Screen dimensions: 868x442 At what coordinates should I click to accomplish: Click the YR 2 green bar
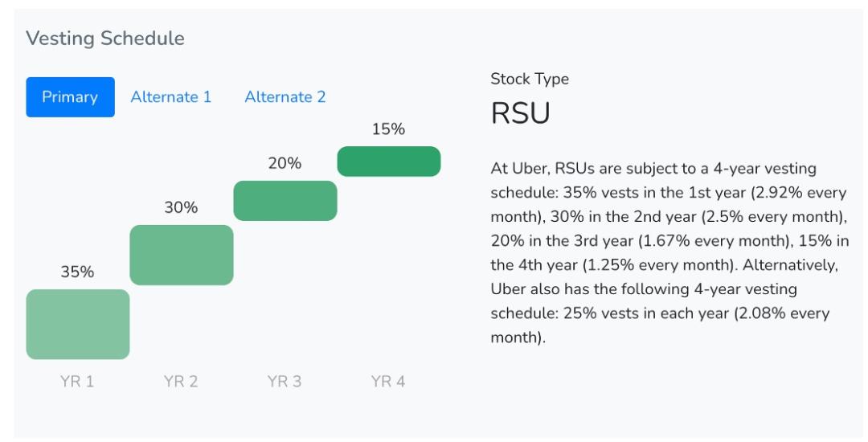click(x=182, y=255)
